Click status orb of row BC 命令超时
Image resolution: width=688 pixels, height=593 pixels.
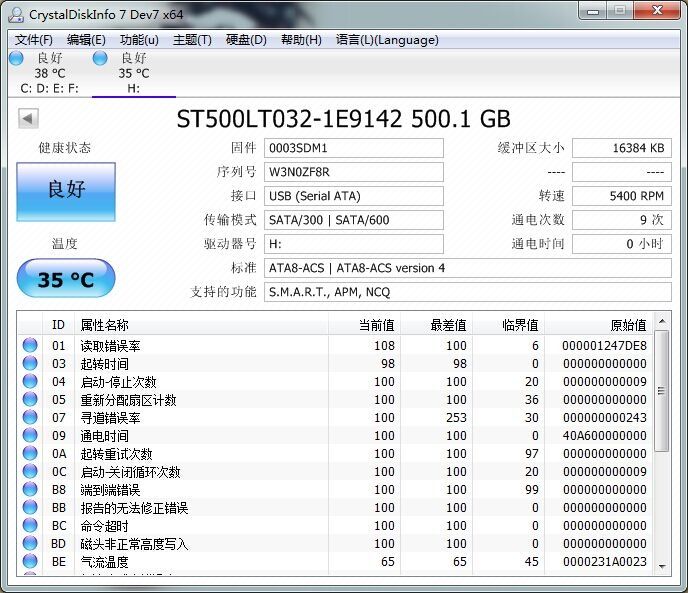tap(30, 525)
